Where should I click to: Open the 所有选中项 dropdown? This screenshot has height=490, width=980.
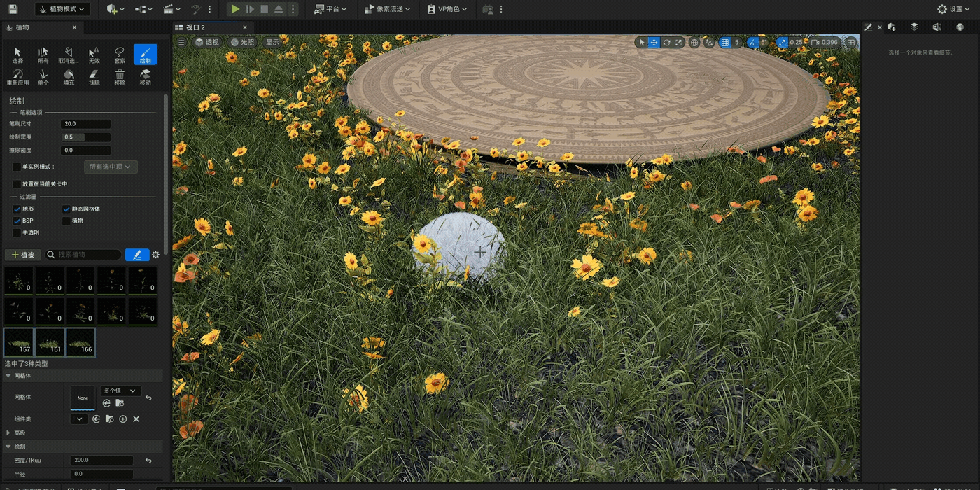click(x=111, y=167)
